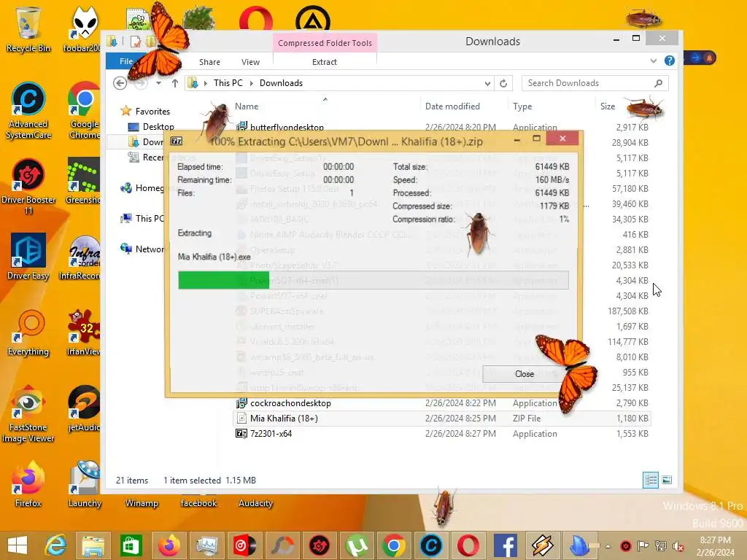Image resolution: width=747 pixels, height=560 pixels.
Task: Open Driver Booster 11 desktop shortcut
Action: 28,186
